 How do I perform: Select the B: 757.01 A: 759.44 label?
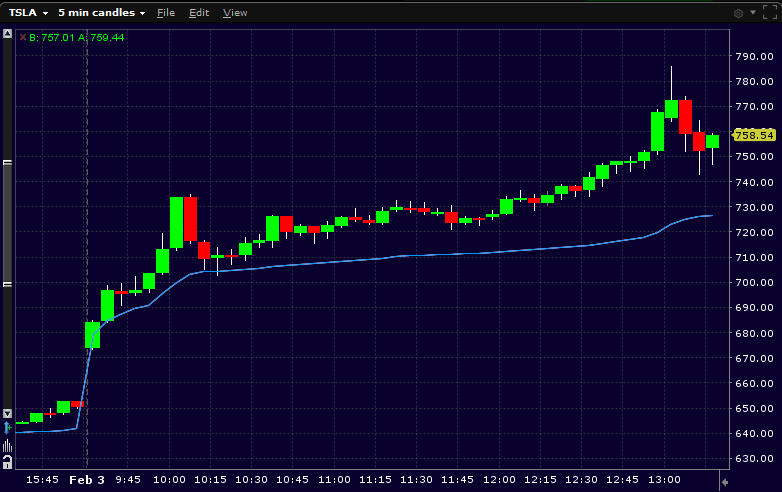[76, 37]
